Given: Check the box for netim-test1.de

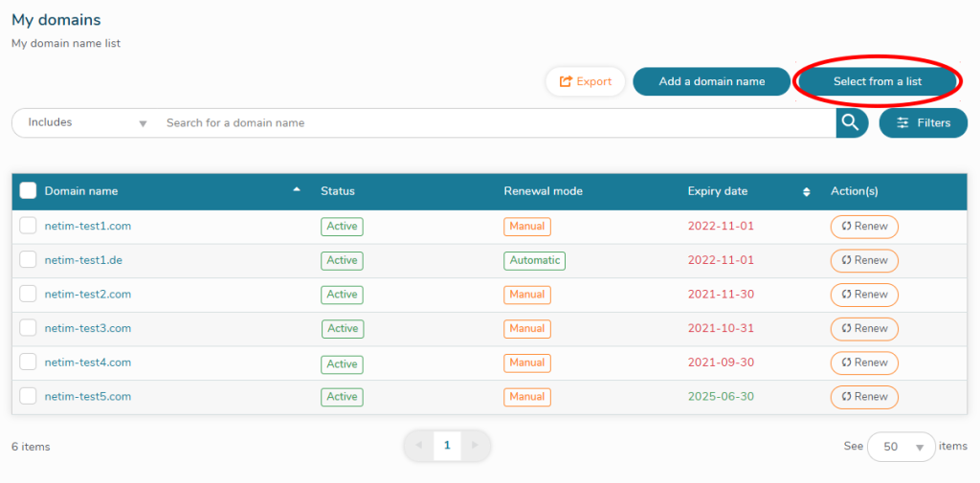Looking at the screenshot, I should 28,260.
